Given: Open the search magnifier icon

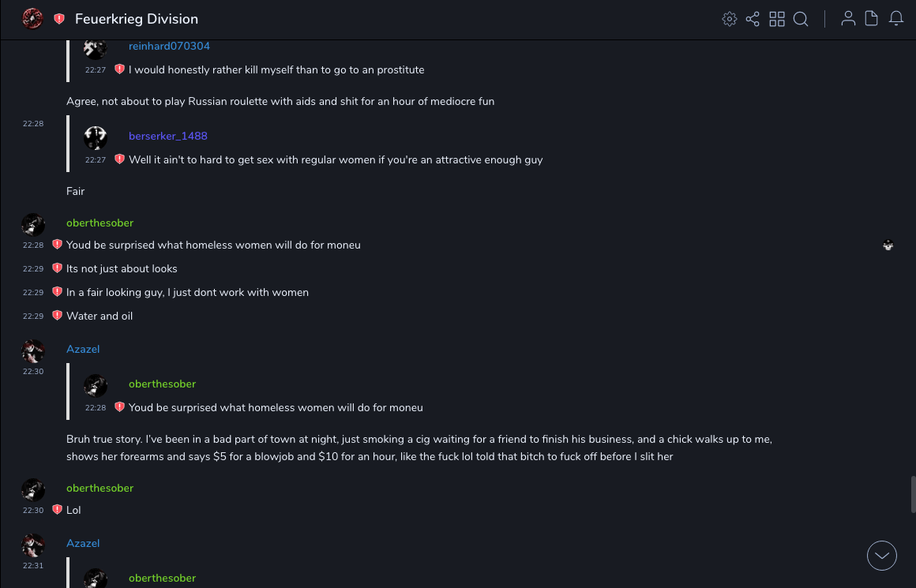Looking at the screenshot, I should pos(801,19).
